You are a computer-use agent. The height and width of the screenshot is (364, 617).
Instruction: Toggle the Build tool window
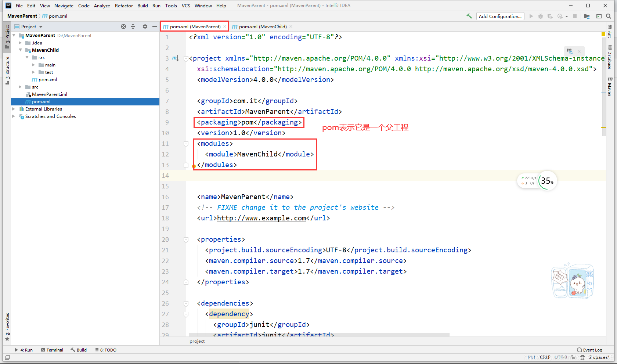[79, 350]
